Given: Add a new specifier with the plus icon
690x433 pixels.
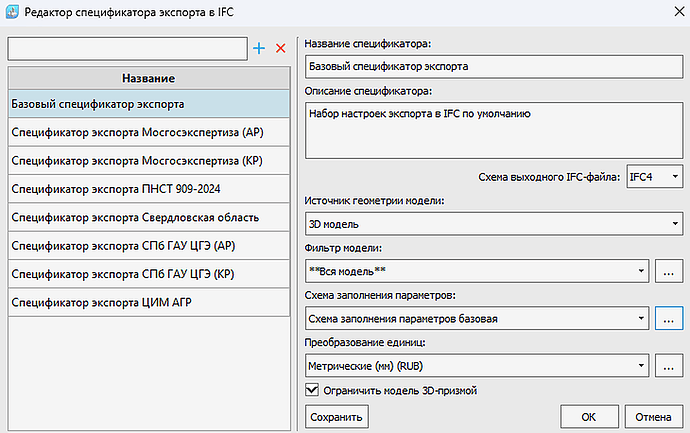Looking at the screenshot, I should click(x=259, y=48).
